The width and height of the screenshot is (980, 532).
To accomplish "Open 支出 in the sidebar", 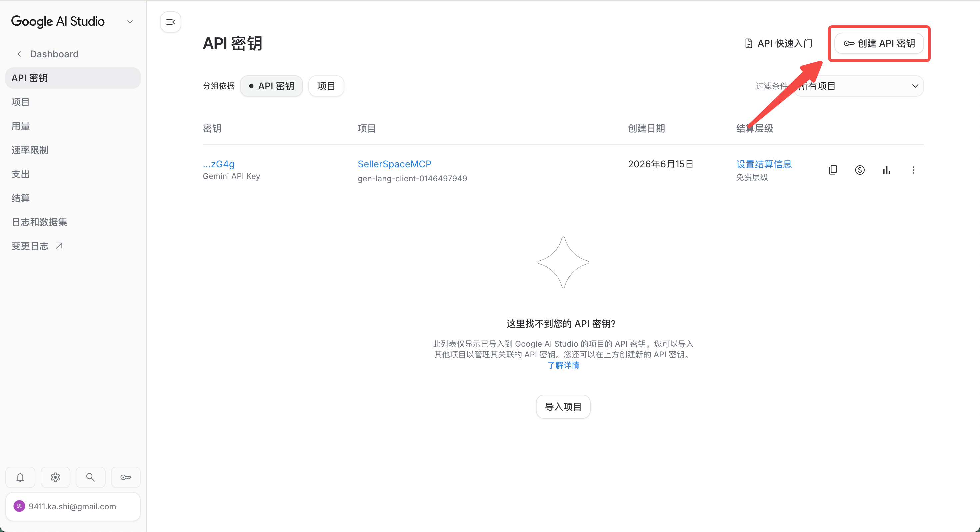I will pos(21,174).
